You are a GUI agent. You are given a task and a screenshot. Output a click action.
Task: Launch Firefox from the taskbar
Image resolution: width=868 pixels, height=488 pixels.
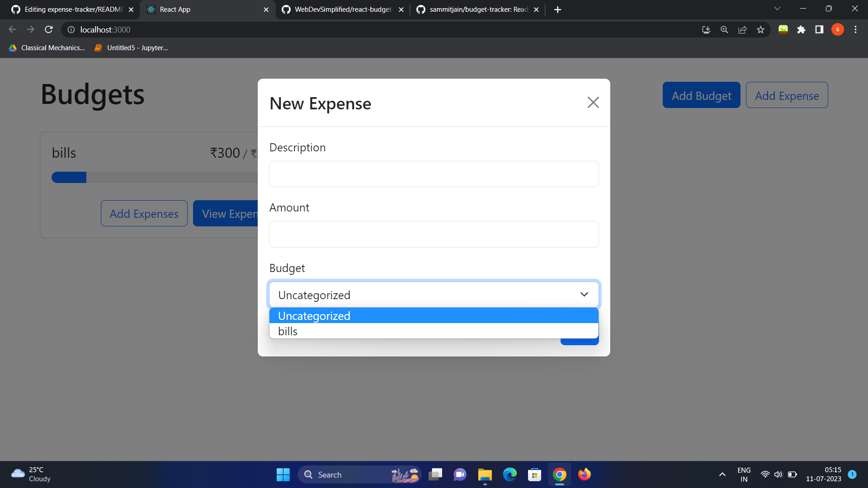tap(584, 474)
